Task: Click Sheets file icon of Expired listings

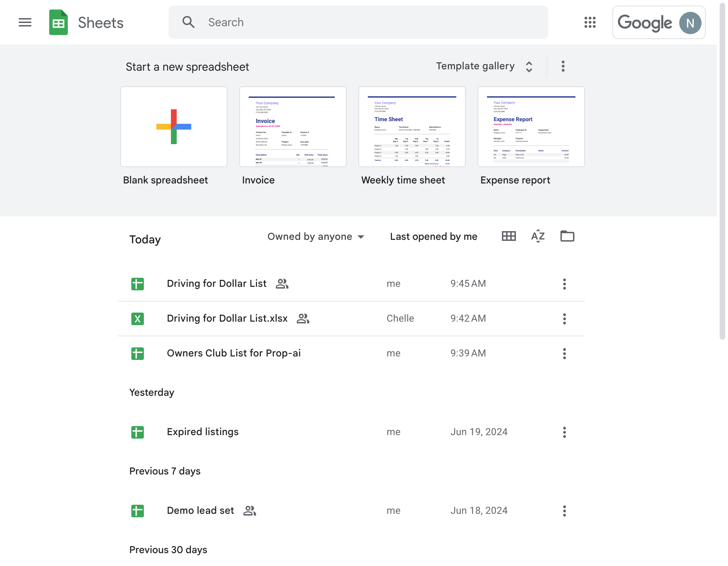Action: coord(138,432)
